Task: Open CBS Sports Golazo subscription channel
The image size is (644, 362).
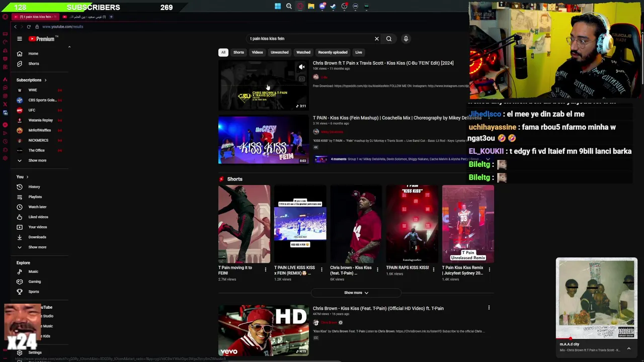Action: (42, 100)
